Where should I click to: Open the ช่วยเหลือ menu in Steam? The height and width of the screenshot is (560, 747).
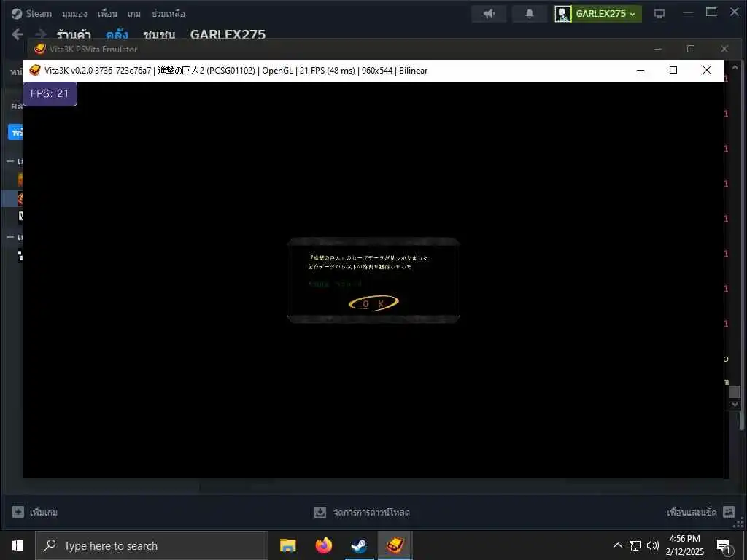click(169, 14)
